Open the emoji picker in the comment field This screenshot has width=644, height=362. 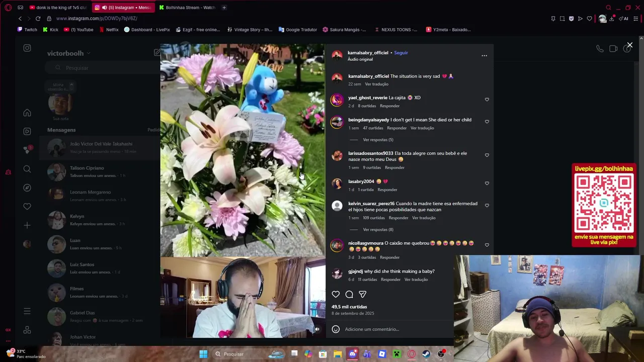(x=336, y=329)
